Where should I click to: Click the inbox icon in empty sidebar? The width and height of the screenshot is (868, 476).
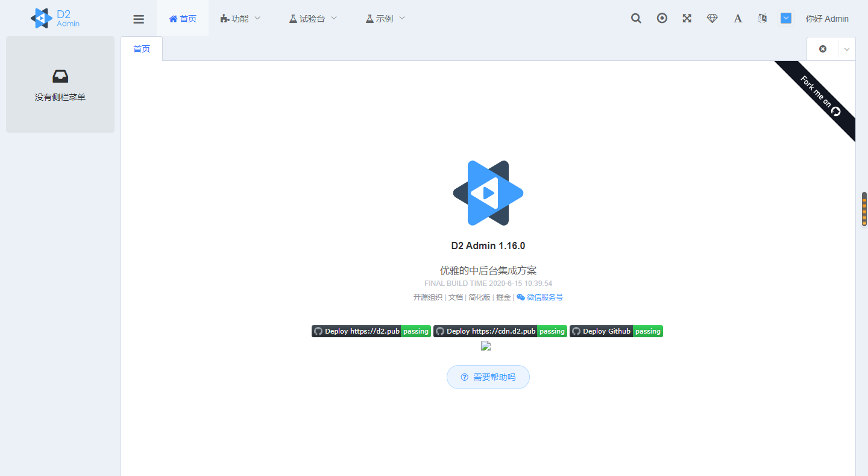(60, 77)
